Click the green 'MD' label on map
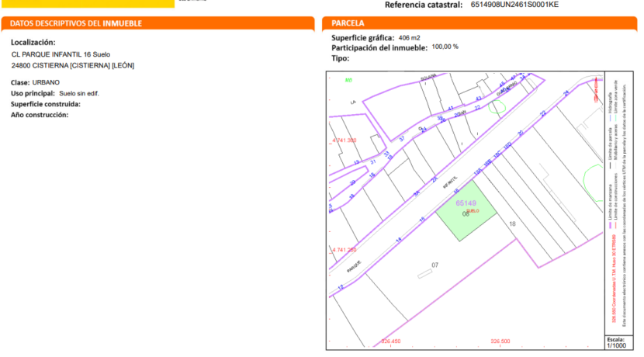644x357 pixels. [348, 80]
